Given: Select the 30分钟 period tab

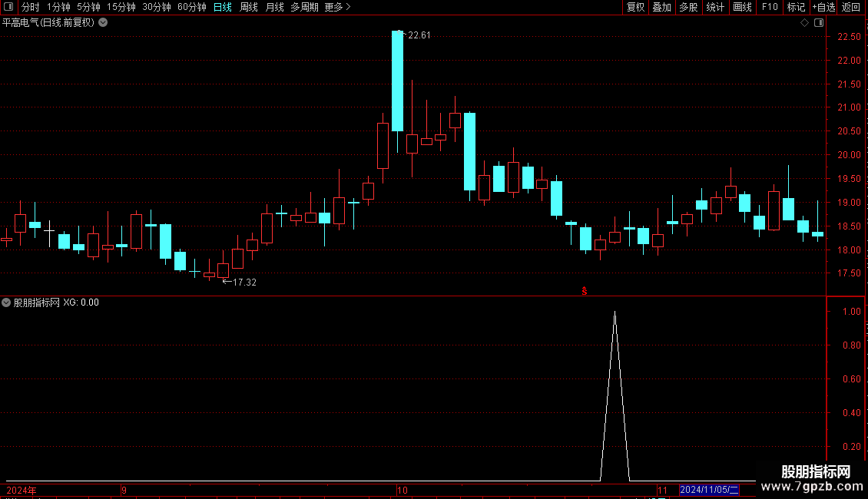Looking at the screenshot, I should click(156, 7).
